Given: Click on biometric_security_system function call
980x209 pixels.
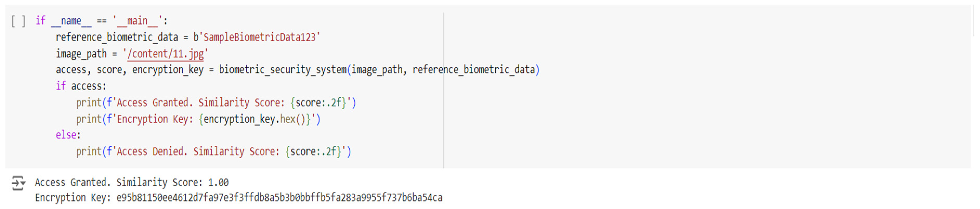Looking at the screenshot, I should tap(282, 70).
